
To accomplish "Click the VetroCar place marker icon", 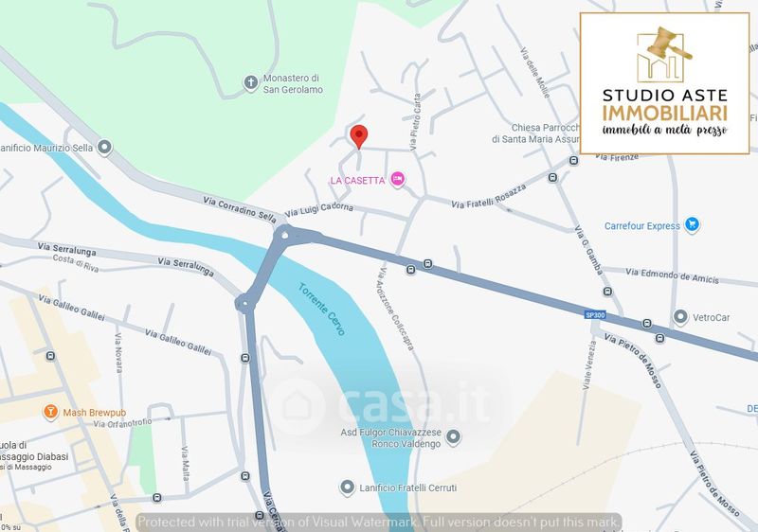I will pyautogui.click(x=680, y=317).
